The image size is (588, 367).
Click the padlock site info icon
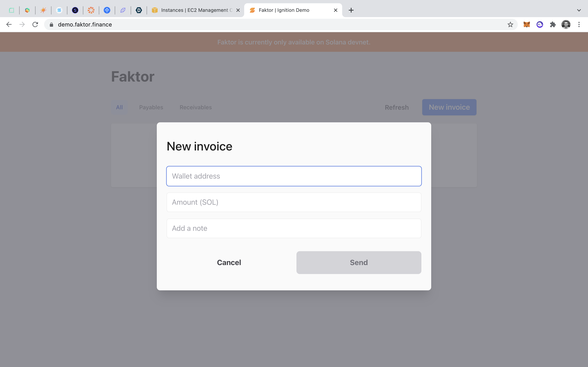(51, 24)
